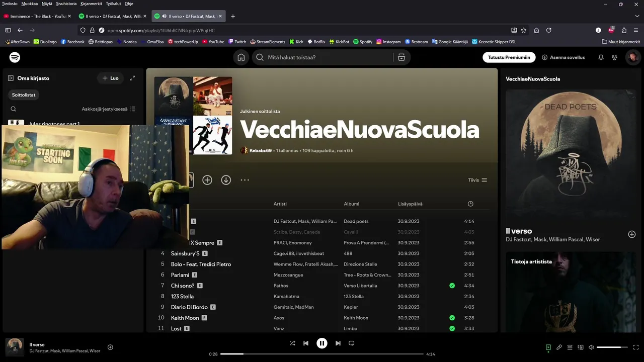Sort by the Albumi column header

(x=351, y=204)
